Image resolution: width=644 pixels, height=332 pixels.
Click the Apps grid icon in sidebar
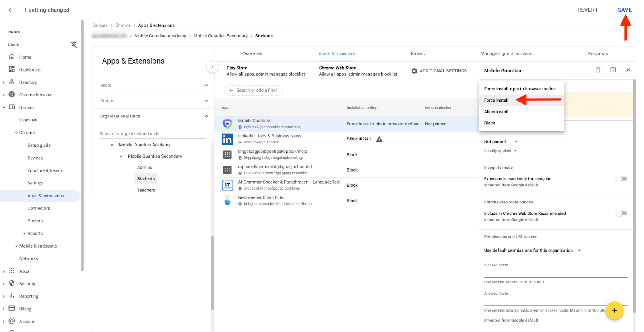(12, 271)
